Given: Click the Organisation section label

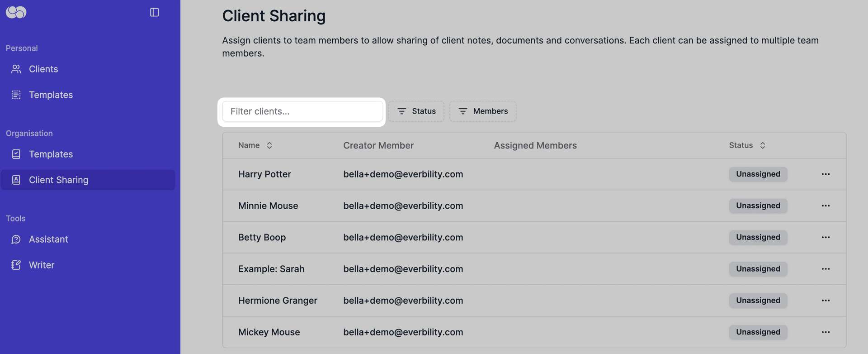Looking at the screenshot, I should point(29,134).
